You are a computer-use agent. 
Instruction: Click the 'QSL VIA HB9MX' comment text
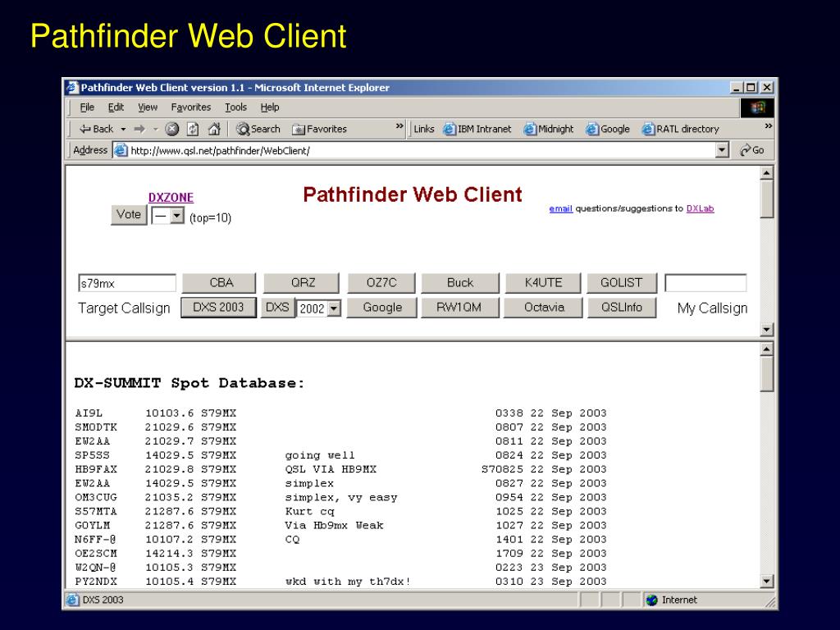[x=331, y=469]
